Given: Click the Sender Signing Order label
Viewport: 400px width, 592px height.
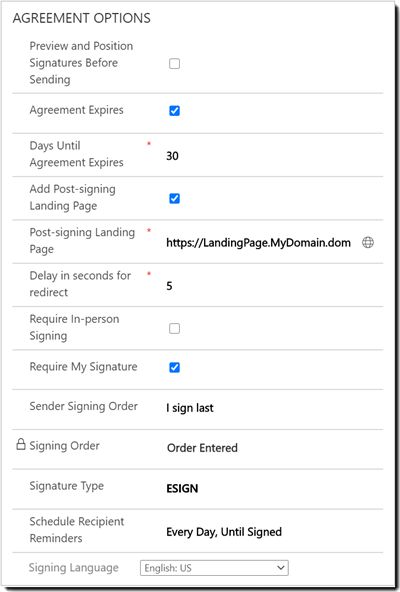Looking at the screenshot, I should point(83,406).
